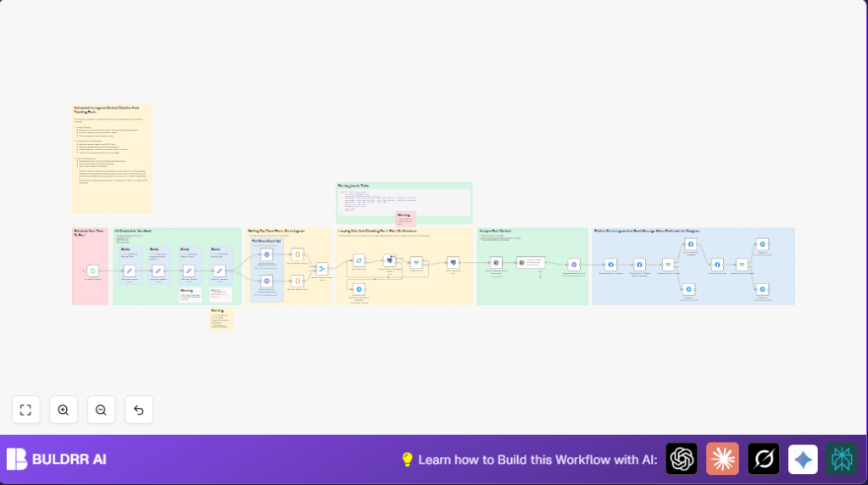Select the lower globe HTTP request node
The image size is (868, 485).
(x=267, y=282)
